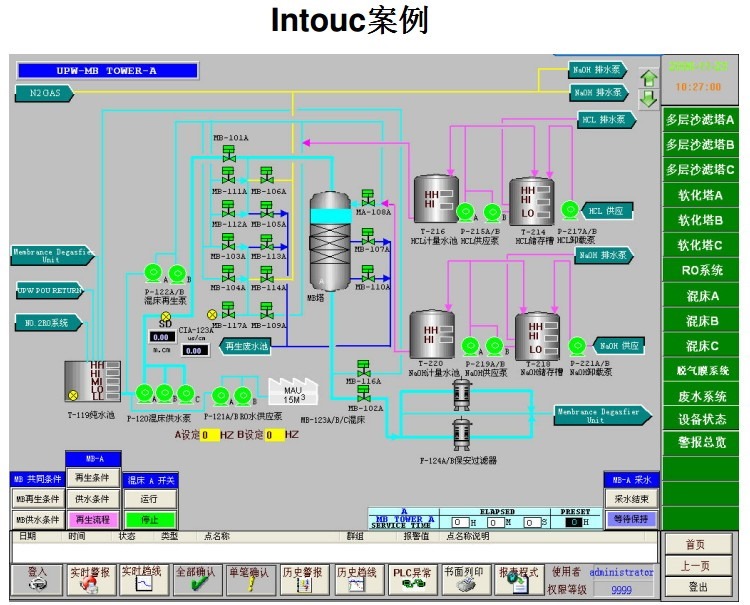Screen dimensions: 750x605
Task: Click the 等待保持 button
Action: [x=631, y=519]
